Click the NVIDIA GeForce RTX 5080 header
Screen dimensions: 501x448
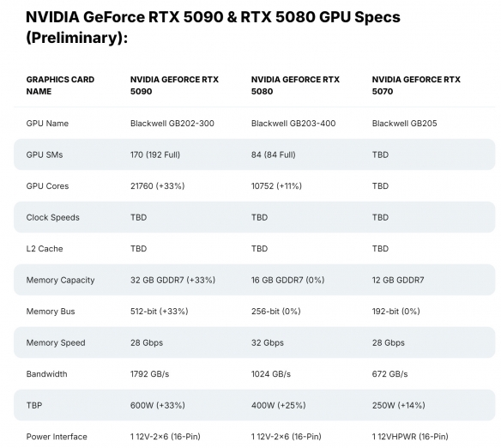coord(295,85)
